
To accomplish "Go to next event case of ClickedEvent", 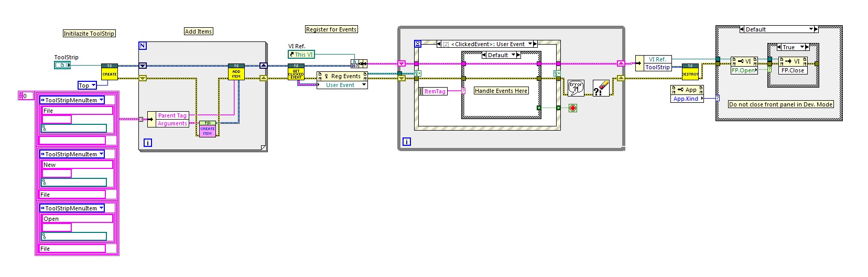I will (x=535, y=44).
